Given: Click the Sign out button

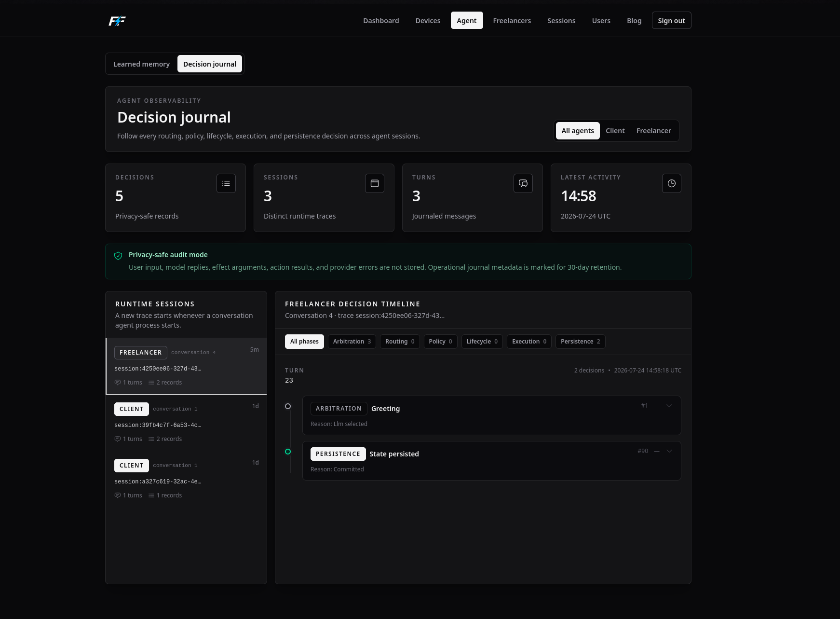Looking at the screenshot, I should pyautogui.click(x=671, y=21).
